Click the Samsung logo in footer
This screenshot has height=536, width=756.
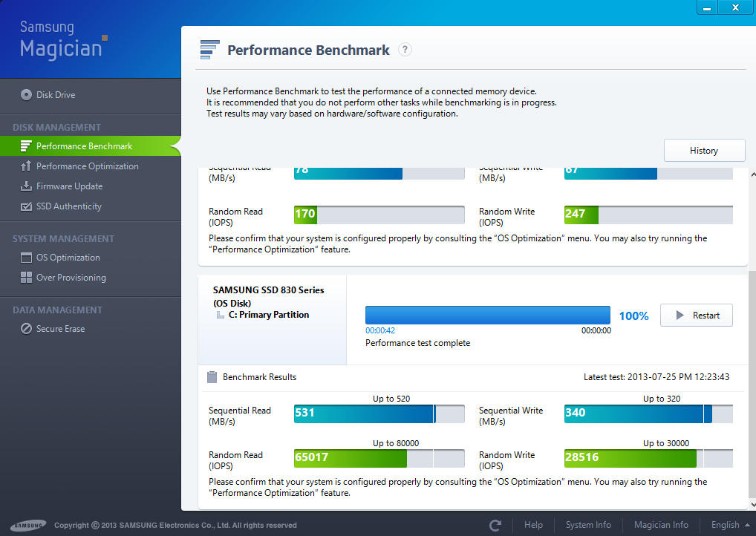[28, 526]
